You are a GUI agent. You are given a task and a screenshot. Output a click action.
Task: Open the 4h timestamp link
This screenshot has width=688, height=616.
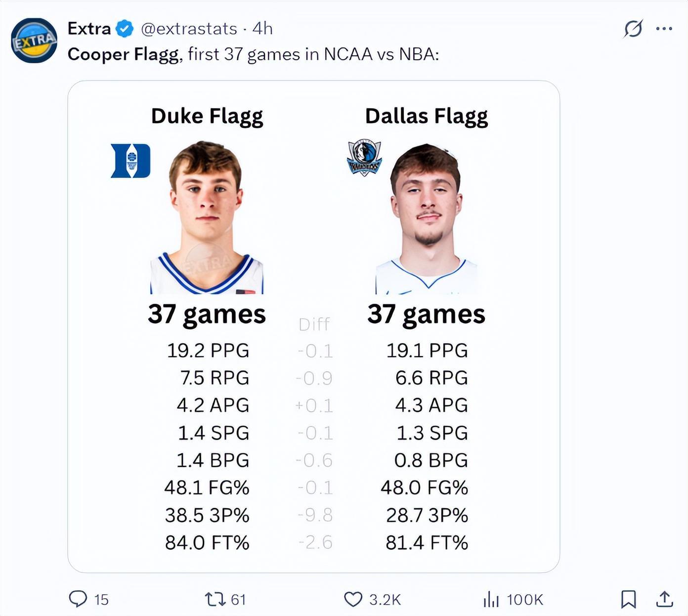coord(262,29)
